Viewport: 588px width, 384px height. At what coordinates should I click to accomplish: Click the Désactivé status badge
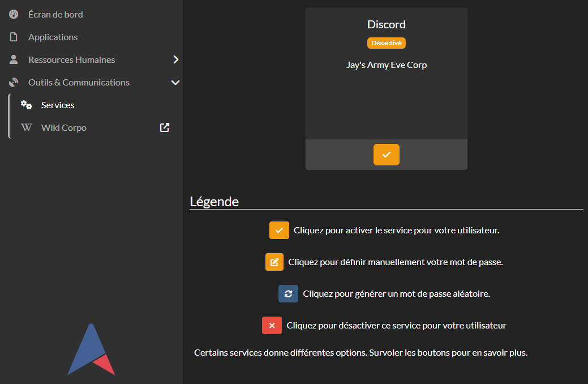click(387, 43)
